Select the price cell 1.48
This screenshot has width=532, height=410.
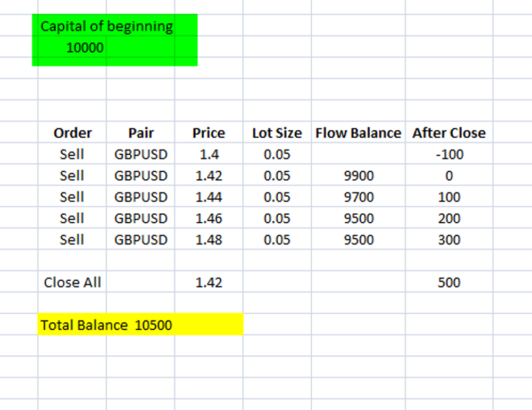pyautogui.click(x=209, y=239)
